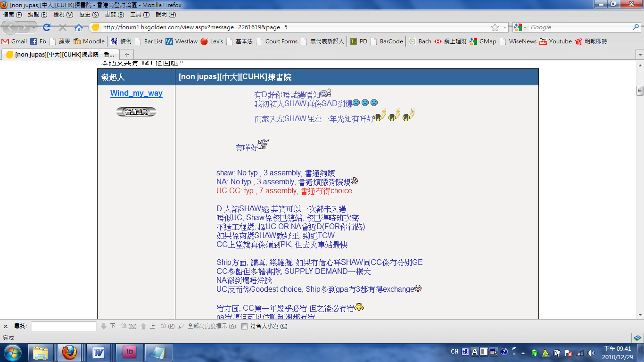
Task: Open the Gmail bookmark
Action: click(15, 41)
